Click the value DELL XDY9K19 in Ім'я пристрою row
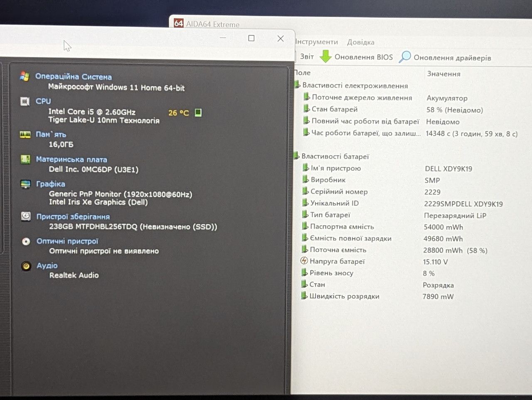Viewport: 532px width, 400px height. [448, 169]
